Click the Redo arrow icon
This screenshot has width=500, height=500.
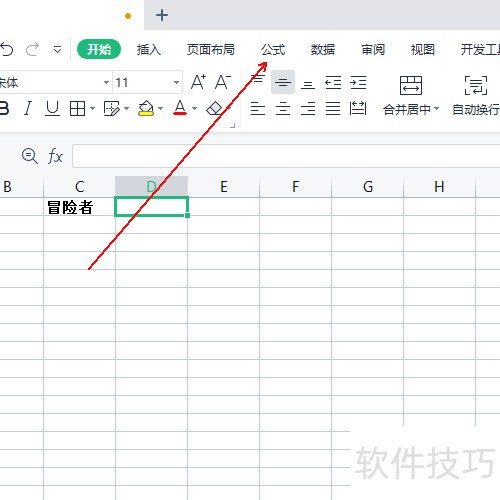[x=33, y=49]
